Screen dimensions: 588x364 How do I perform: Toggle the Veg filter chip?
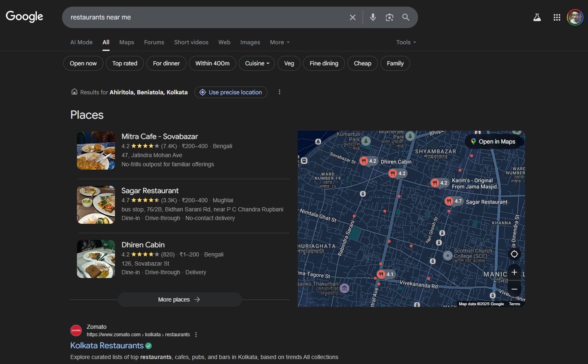(x=289, y=63)
